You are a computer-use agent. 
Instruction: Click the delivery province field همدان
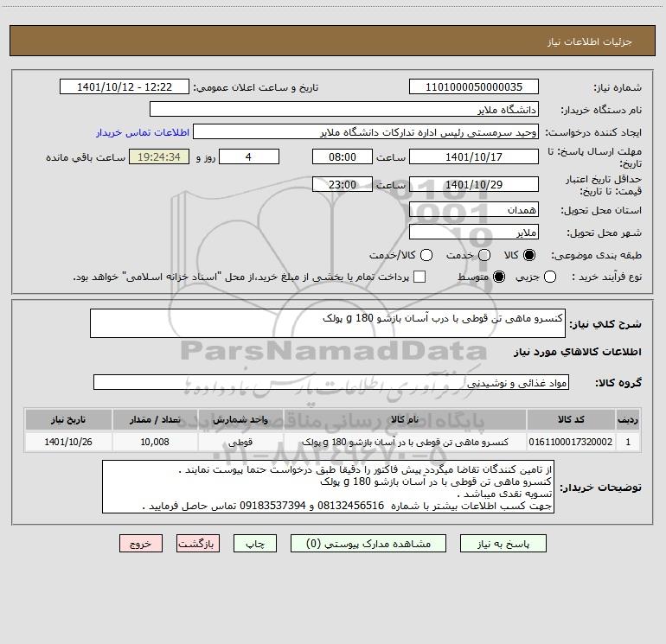pyautogui.click(x=474, y=210)
